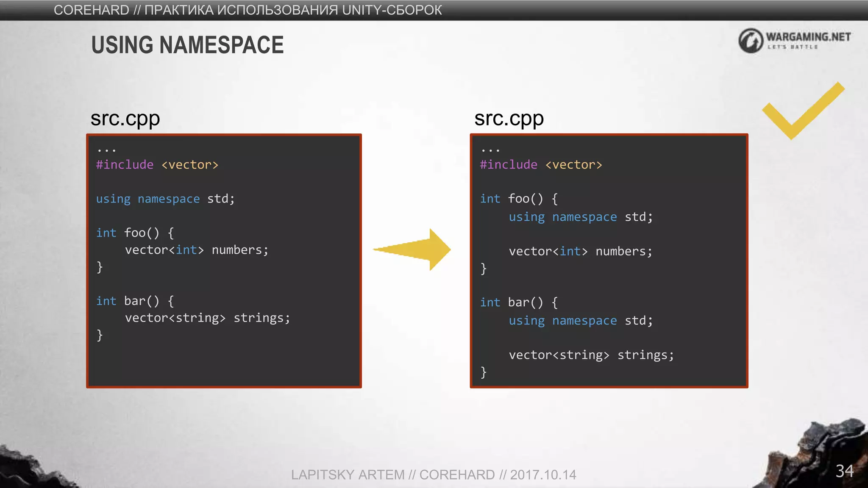Click 'int foo() {' in the right code box

(519, 199)
